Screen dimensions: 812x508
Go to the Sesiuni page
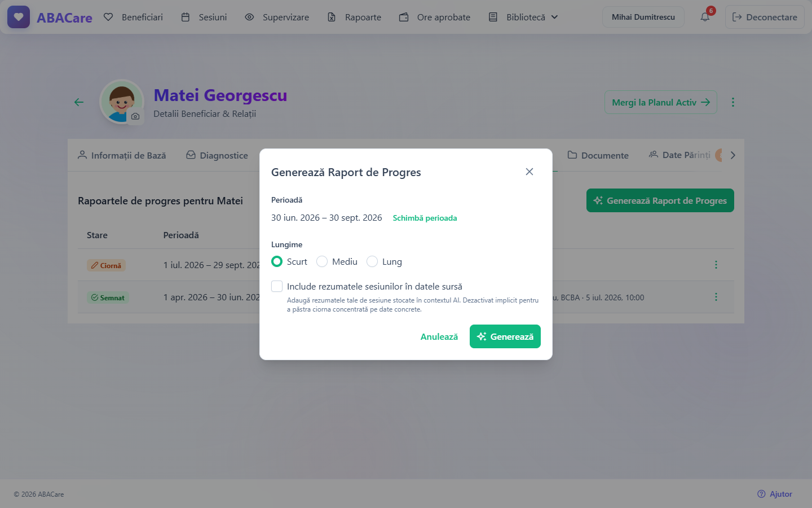tap(204, 17)
